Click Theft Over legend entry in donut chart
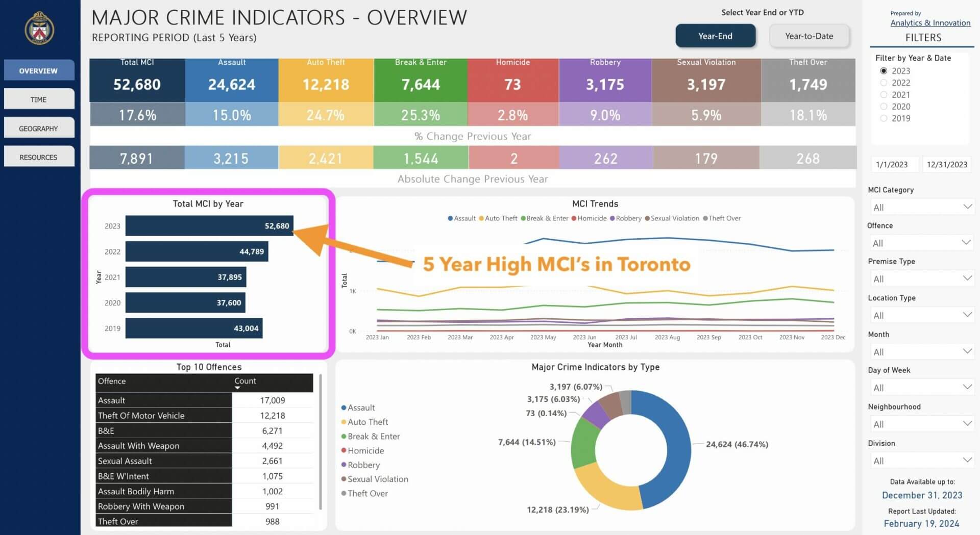The width and height of the screenshot is (980, 535). coord(364,493)
